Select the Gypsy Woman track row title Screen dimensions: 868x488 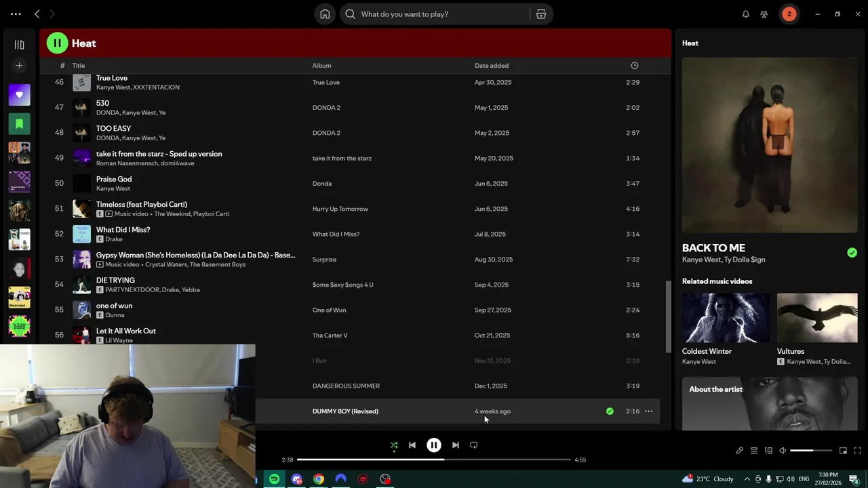click(195, 255)
